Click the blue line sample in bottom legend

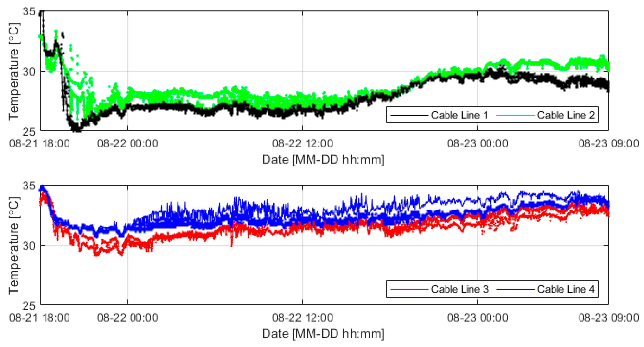pyautogui.click(x=515, y=289)
